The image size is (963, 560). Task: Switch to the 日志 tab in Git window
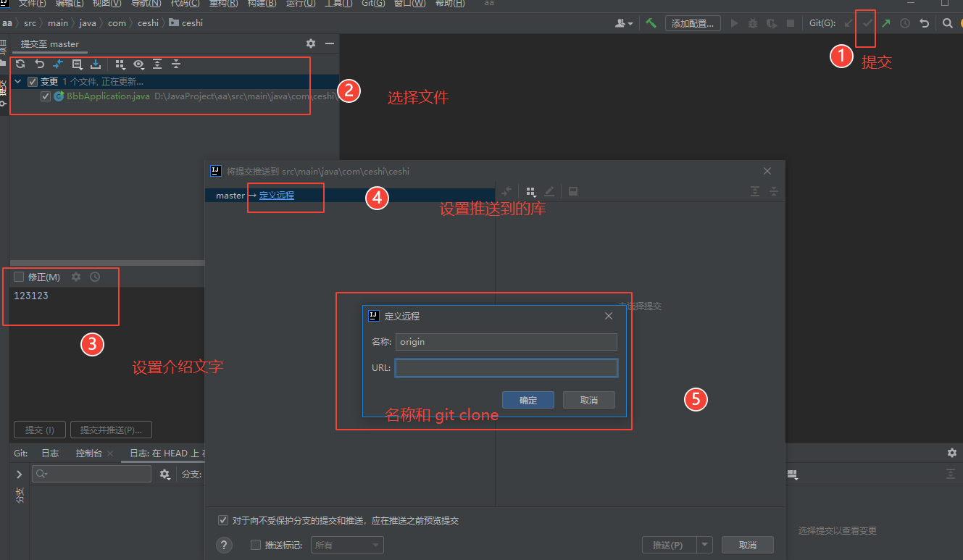click(x=50, y=454)
